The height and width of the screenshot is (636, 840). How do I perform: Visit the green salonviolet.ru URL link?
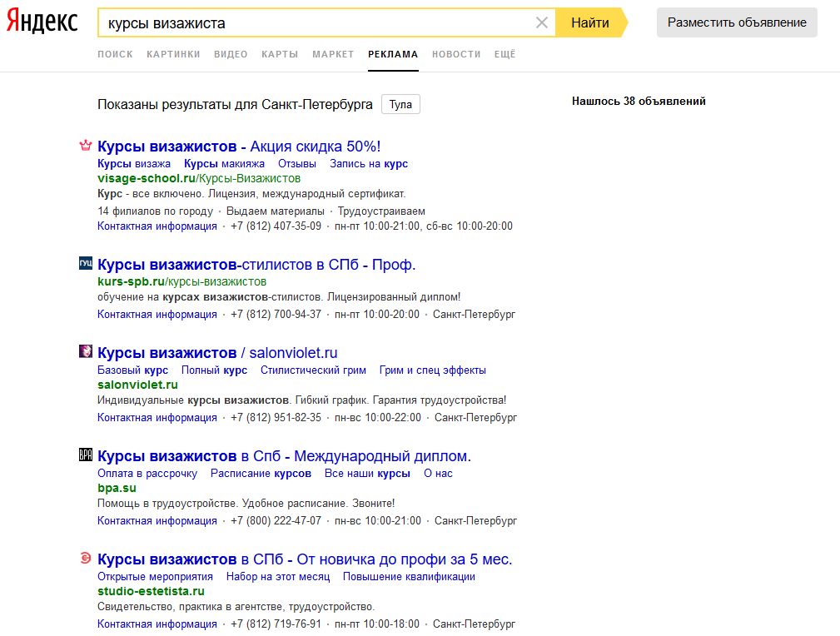click(x=137, y=385)
